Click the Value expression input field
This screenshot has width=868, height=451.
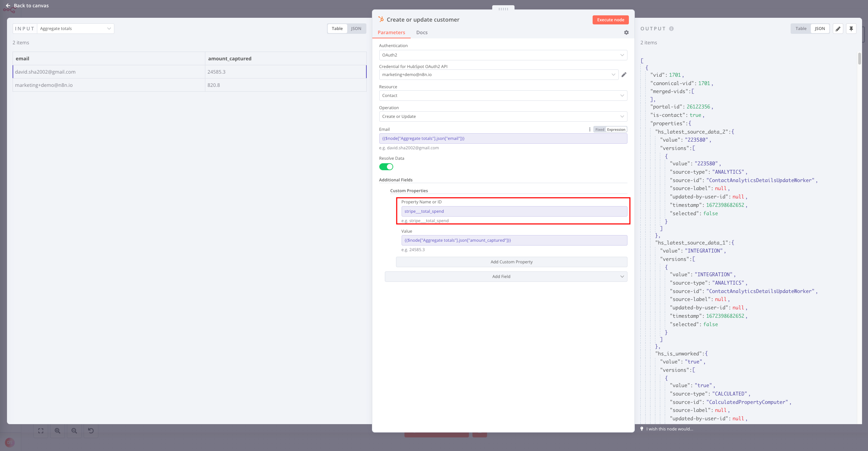pos(514,240)
